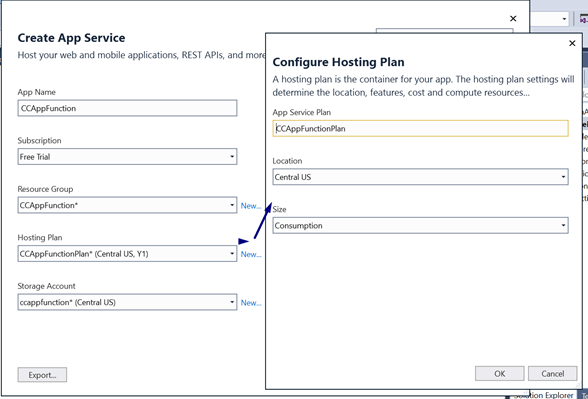
Task: Open the Hosting Plan dropdown
Action: 127,254
